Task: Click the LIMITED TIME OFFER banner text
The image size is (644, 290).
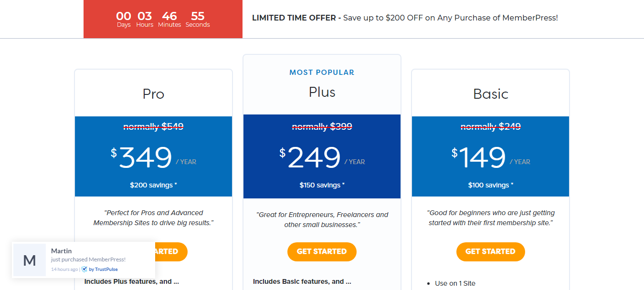Action: tap(405, 18)
